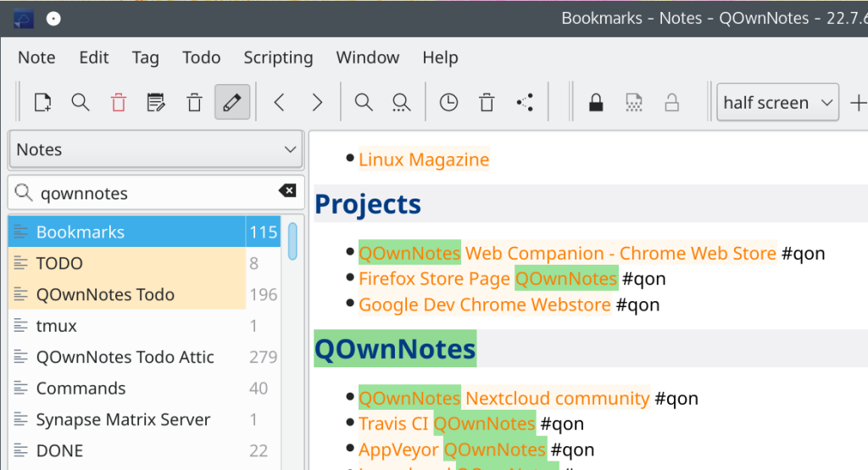Expand the half screen workspace dropdown

coord(777,103)
